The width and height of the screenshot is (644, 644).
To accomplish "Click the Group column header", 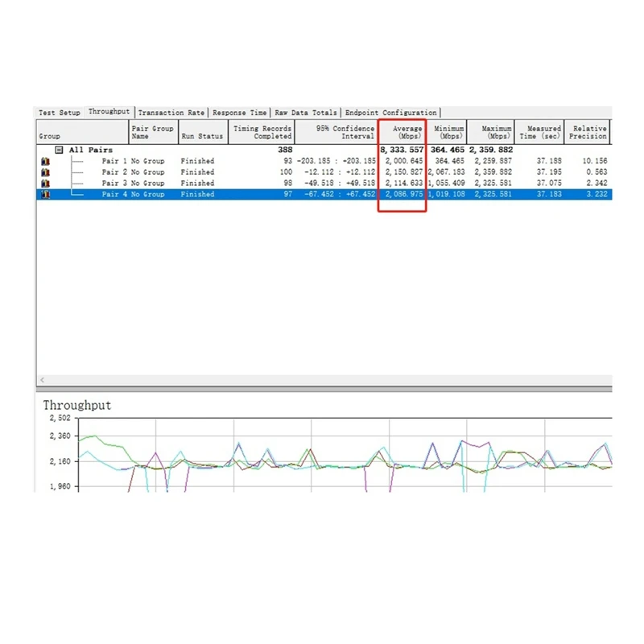I will [x=83, y=132].
